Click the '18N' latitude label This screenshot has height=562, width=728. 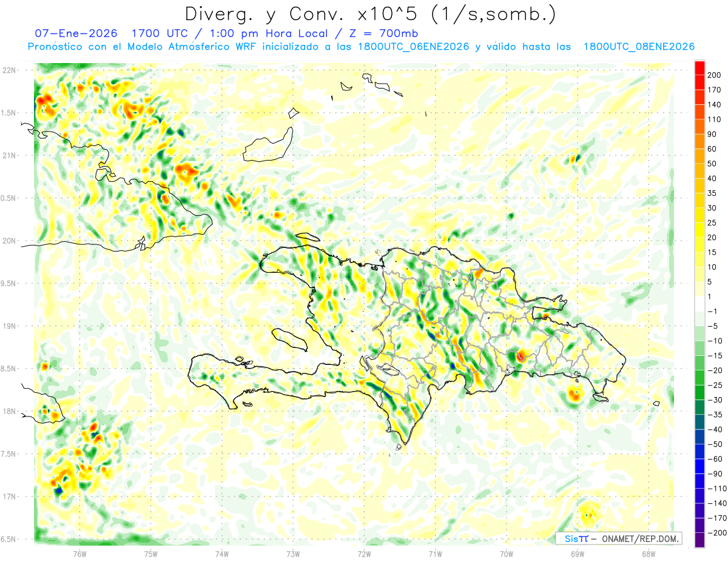8,411
